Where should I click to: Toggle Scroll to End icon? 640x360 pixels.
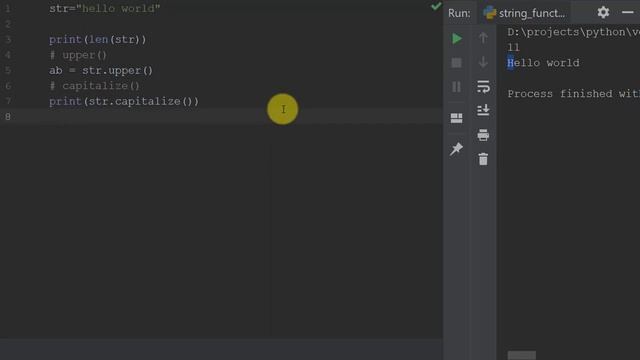(x=483, y=110)
